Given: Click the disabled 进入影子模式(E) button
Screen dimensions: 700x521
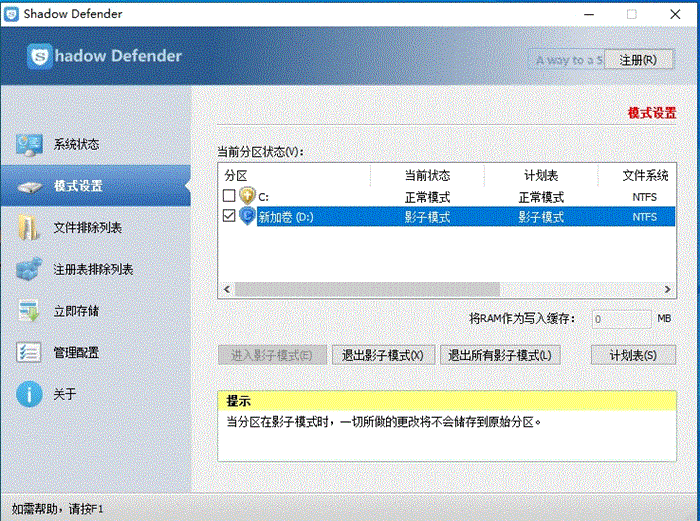Looking at the screenshot, I should pyautogui.click(x=272, y=355).
